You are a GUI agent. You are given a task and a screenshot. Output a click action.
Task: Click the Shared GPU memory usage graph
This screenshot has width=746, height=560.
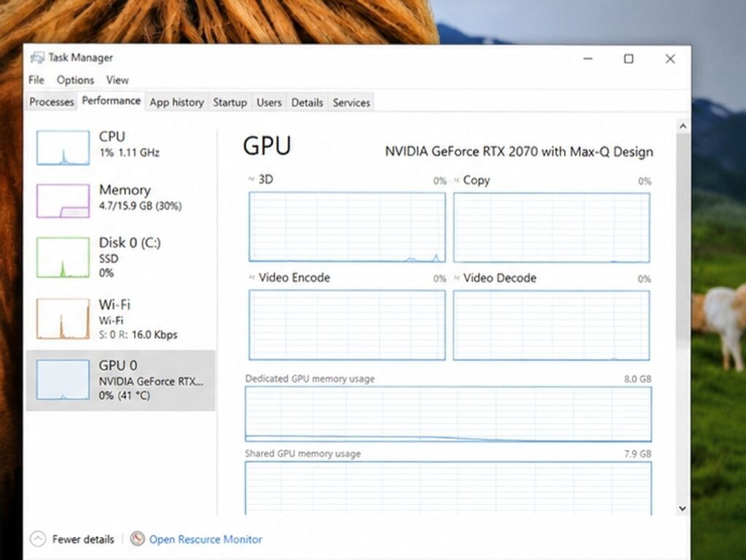click(448, 488)
